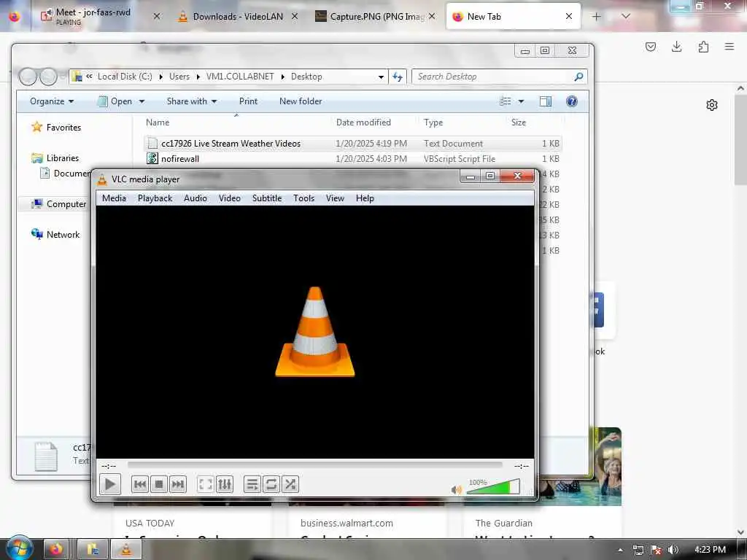Click VLC previous media button
Image resolution: width=747 pixels, height=560 pixels.
[x=140, y=485]
